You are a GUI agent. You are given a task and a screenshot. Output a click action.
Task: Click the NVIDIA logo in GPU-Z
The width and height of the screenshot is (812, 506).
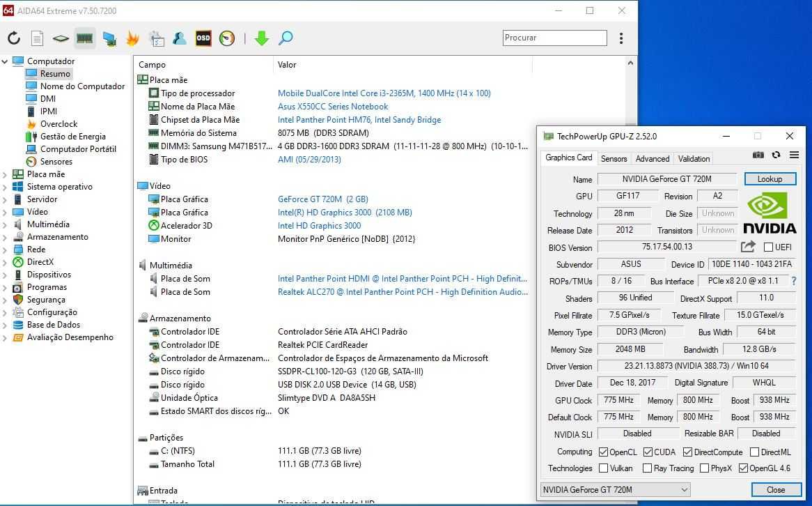pyautogui.click(x=770, y=213)
